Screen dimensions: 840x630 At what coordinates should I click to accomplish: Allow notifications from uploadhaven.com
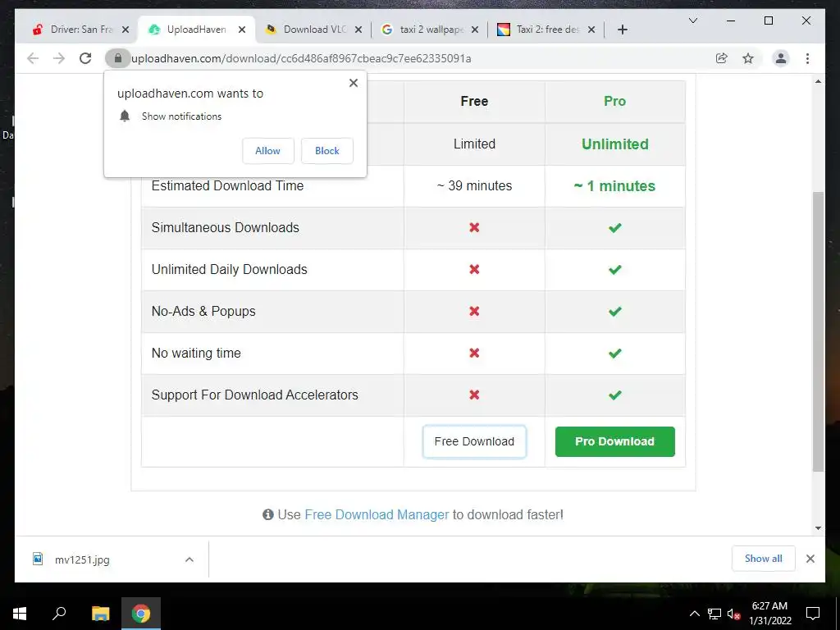tap(268, 151)
